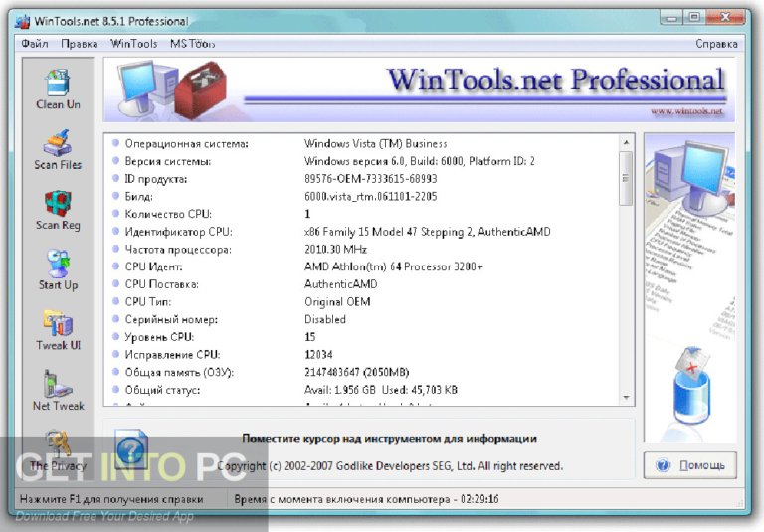The height and width of the screenshot is (532, 764).
Task: Open The Privacy tool icon
Action: pyautogui.click(x=58, y=443)
